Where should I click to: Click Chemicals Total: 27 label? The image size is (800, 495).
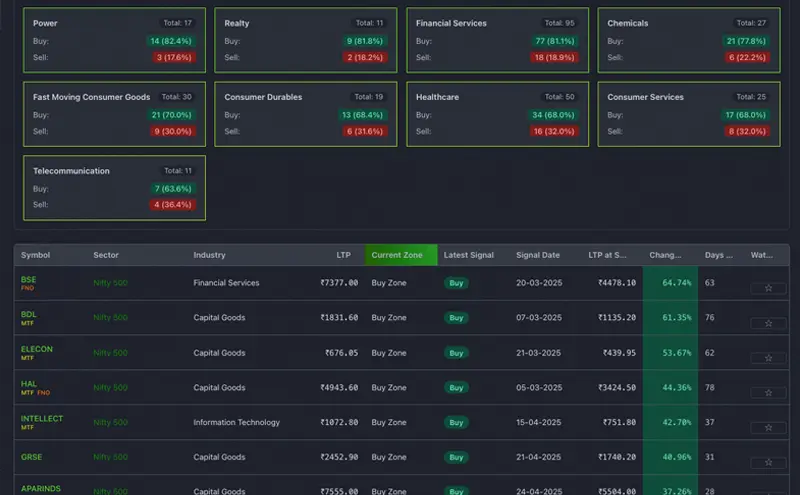click(751, 23)
